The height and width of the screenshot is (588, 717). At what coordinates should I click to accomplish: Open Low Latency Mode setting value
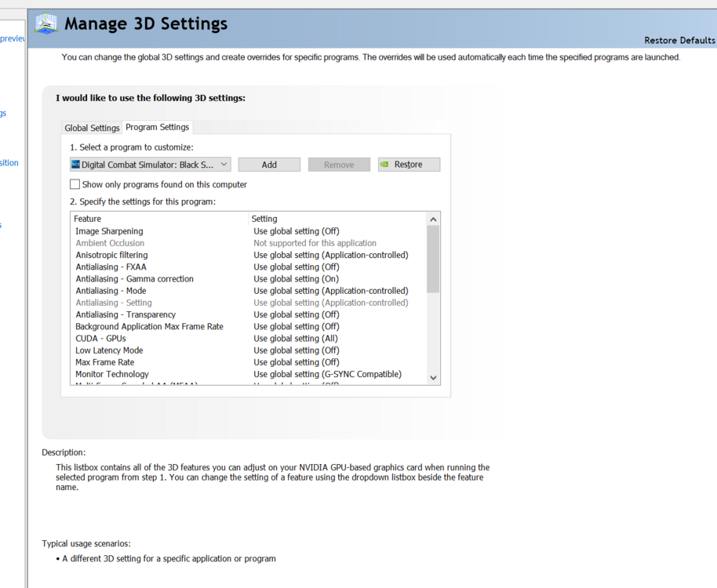(297, 350)
